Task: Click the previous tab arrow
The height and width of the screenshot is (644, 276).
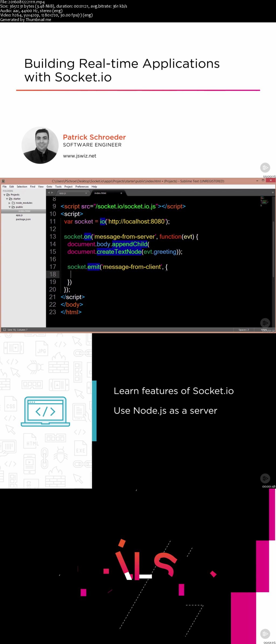Action: point(49,193)
